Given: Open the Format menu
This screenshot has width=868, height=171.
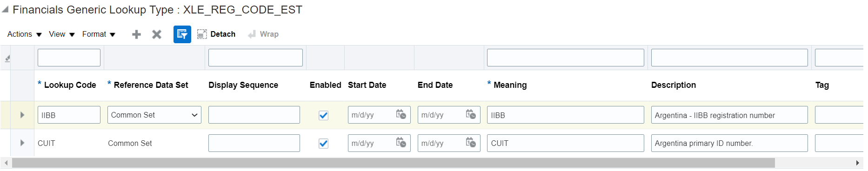Looking at the screenshot, I should point(99,34).
